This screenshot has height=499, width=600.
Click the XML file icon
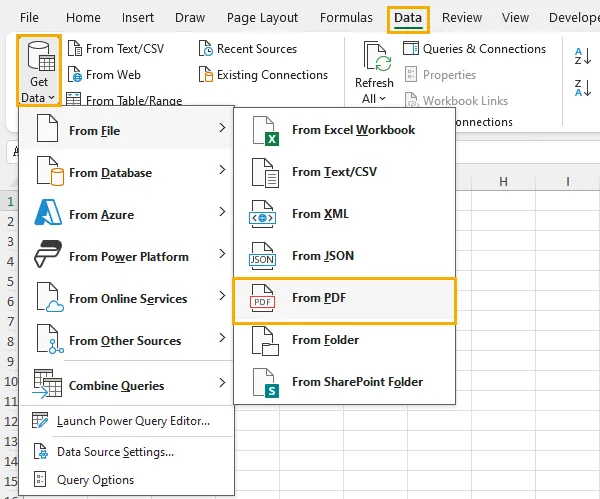pyautogui.click(x=262, y=214)
